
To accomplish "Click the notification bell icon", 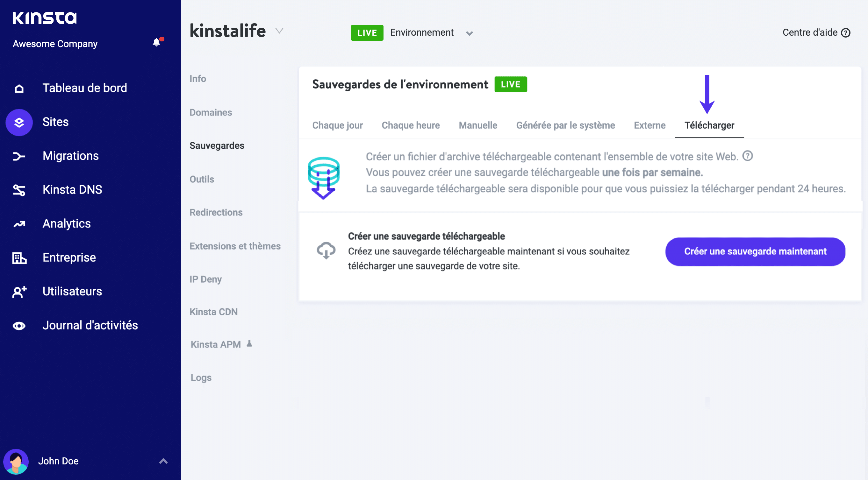I will tap(156, 42).
